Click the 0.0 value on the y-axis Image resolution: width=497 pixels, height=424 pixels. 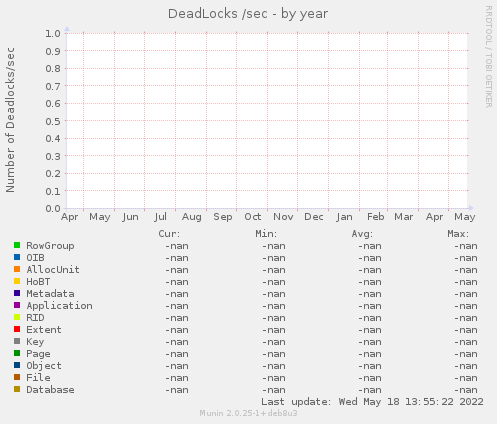53,209
